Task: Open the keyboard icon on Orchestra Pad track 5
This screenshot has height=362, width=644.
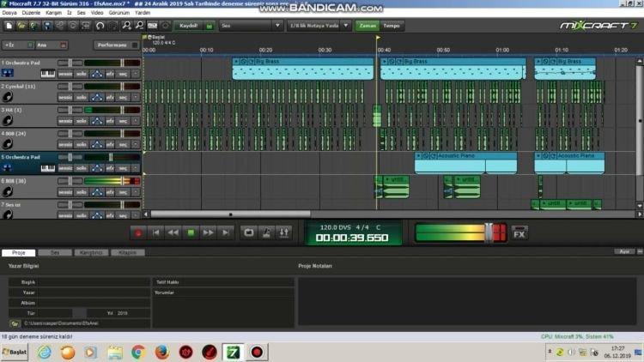Action: [x=47, y=168]
